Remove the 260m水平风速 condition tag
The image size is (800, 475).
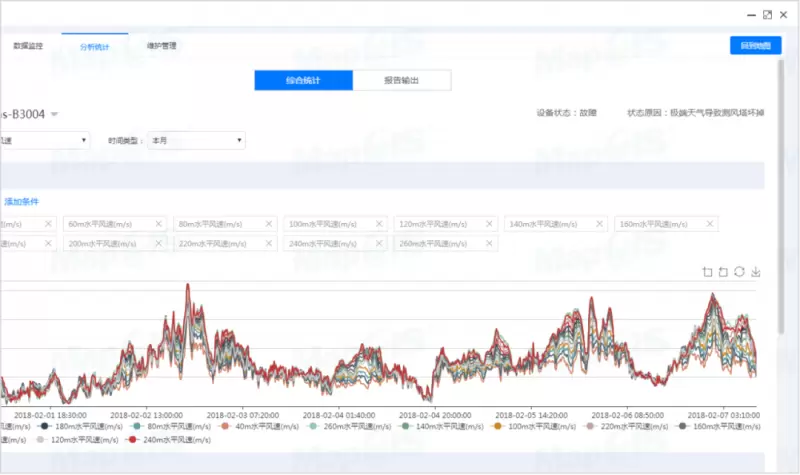tap(489, 243)
